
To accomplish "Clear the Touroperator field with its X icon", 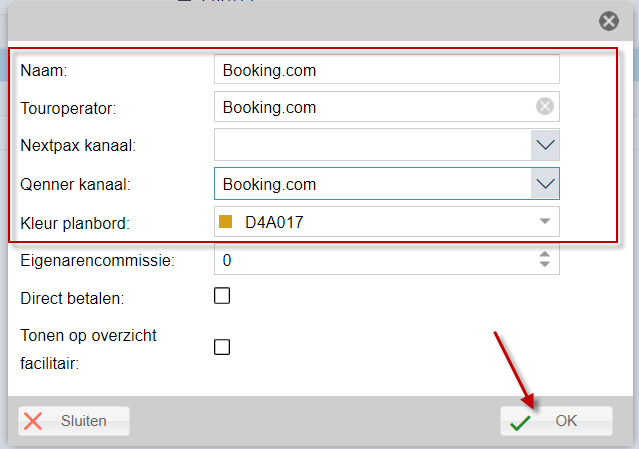I will 544,107.
